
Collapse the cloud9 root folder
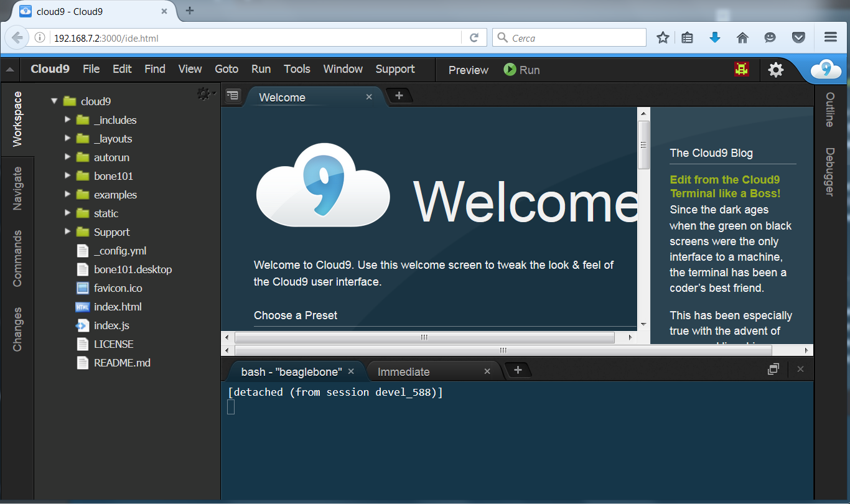(x=55, y=101)
